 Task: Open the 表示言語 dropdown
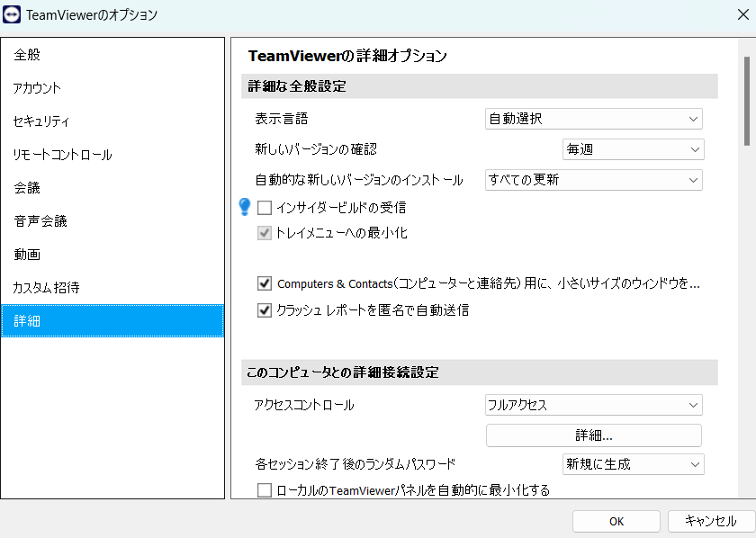593,119
